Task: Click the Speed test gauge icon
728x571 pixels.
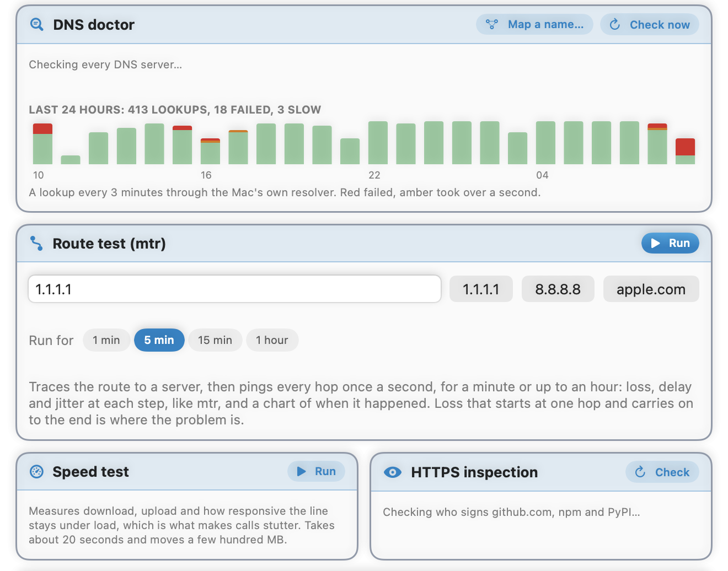Action: click(x=36, y=472)
